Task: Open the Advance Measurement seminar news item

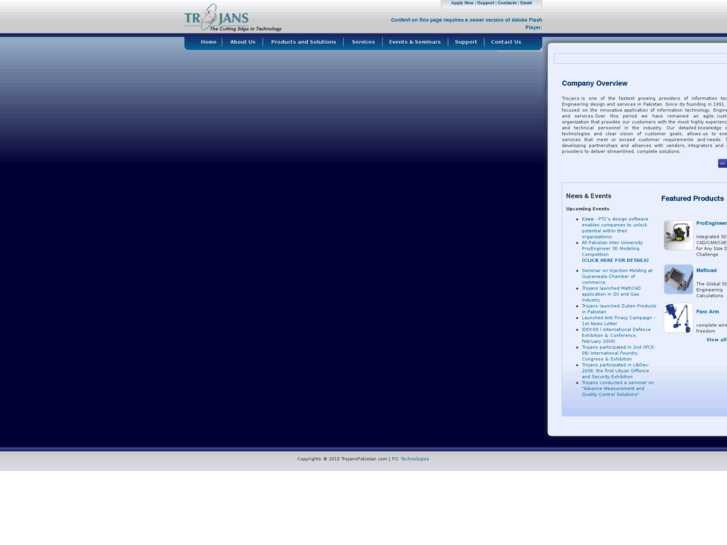Action: click(x=618, y=388)
